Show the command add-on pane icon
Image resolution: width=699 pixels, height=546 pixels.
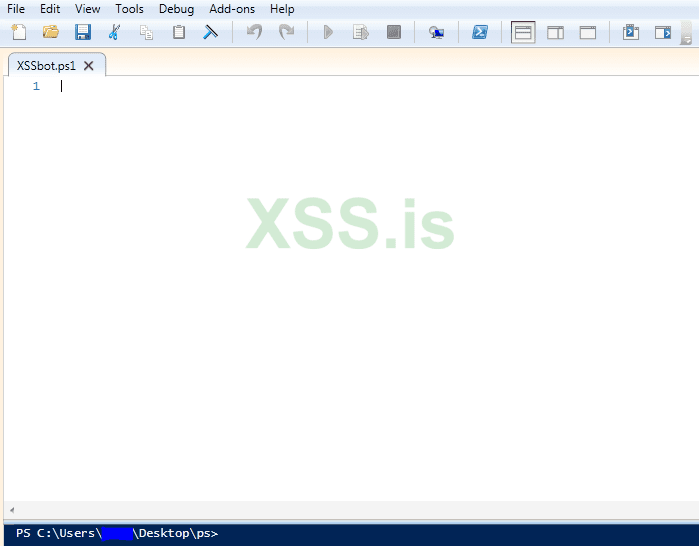coord(663,32)
